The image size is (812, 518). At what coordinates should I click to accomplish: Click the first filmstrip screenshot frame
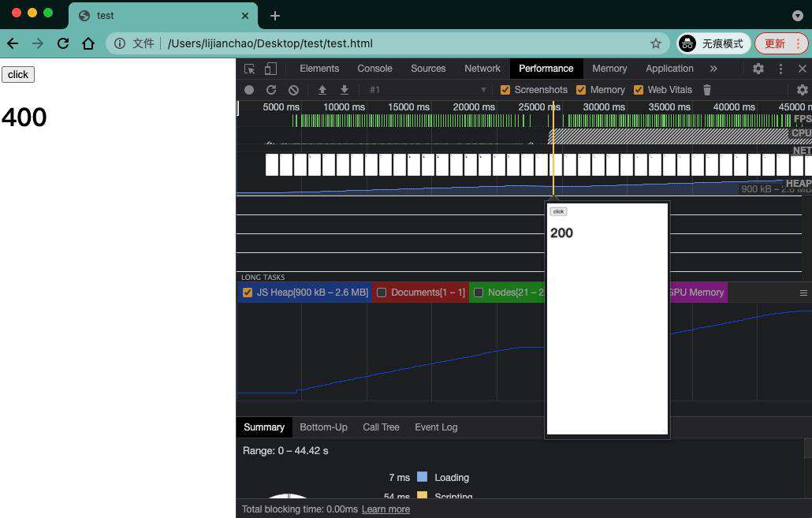point(272,165)
